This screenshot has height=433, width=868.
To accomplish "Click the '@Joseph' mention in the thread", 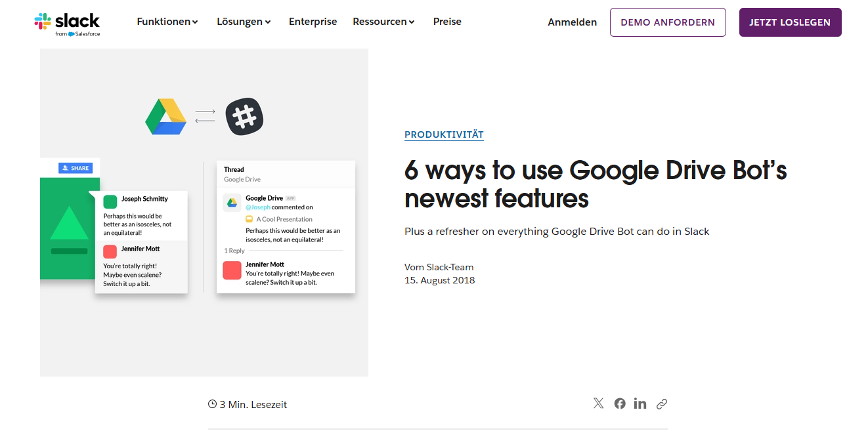I will point(257,207).
